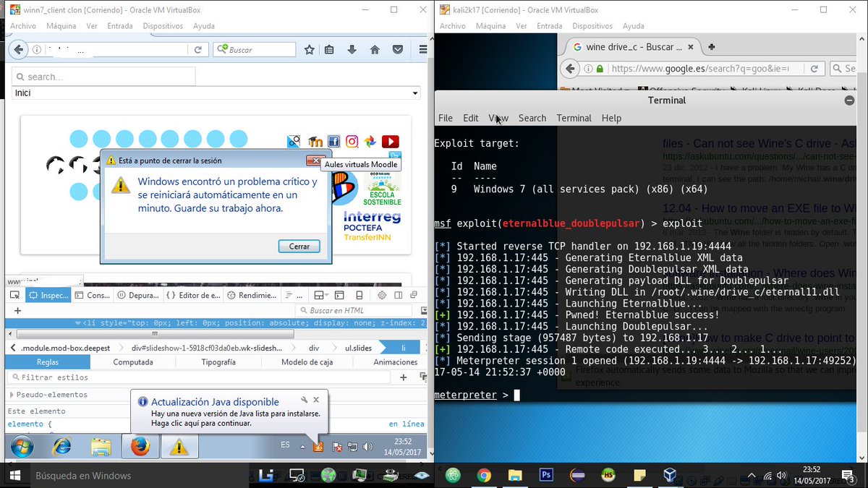
Task: Add new node with plus button in inspector
Action: coord(17,310)
